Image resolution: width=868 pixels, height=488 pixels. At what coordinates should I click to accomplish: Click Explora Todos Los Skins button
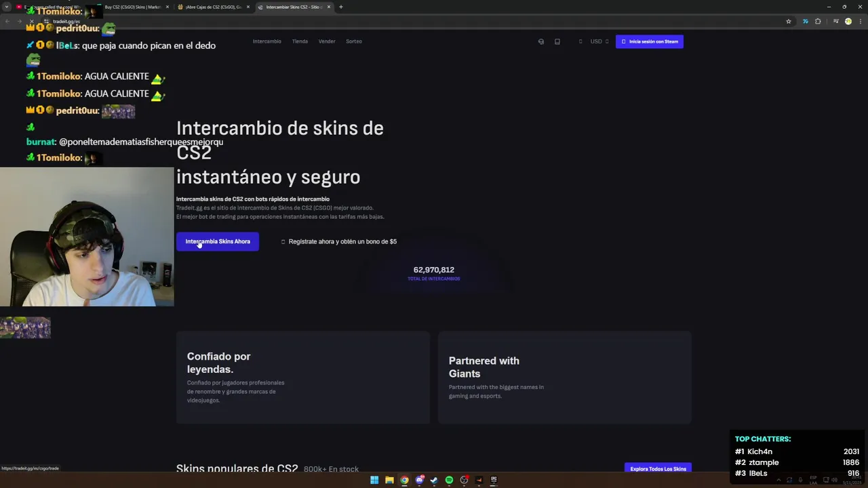658,468
